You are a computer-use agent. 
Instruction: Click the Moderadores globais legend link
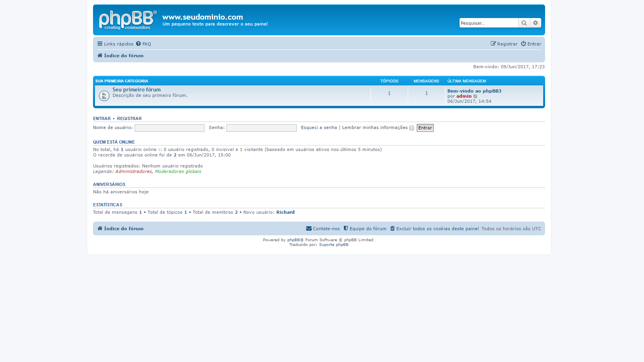pos(178,171)
